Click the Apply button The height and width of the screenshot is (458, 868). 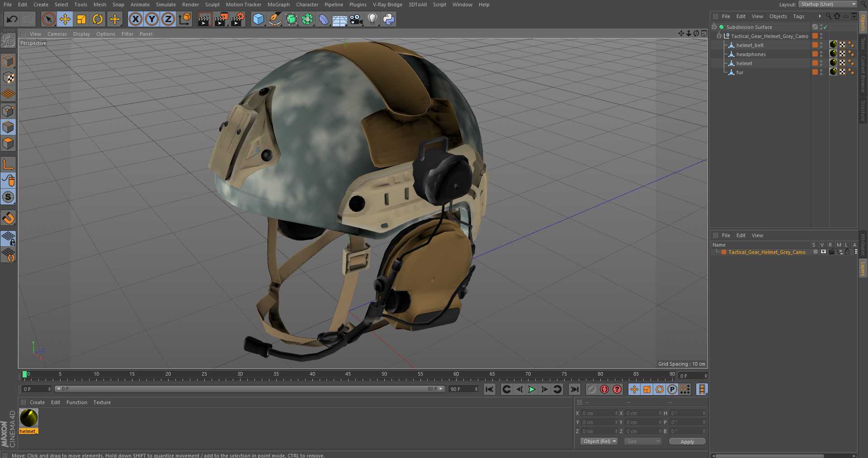click(687, 441)
